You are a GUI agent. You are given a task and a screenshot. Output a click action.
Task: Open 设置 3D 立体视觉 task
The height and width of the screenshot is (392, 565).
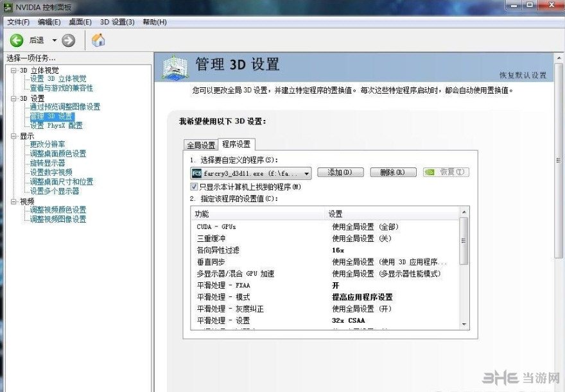[x=58, y=79]
